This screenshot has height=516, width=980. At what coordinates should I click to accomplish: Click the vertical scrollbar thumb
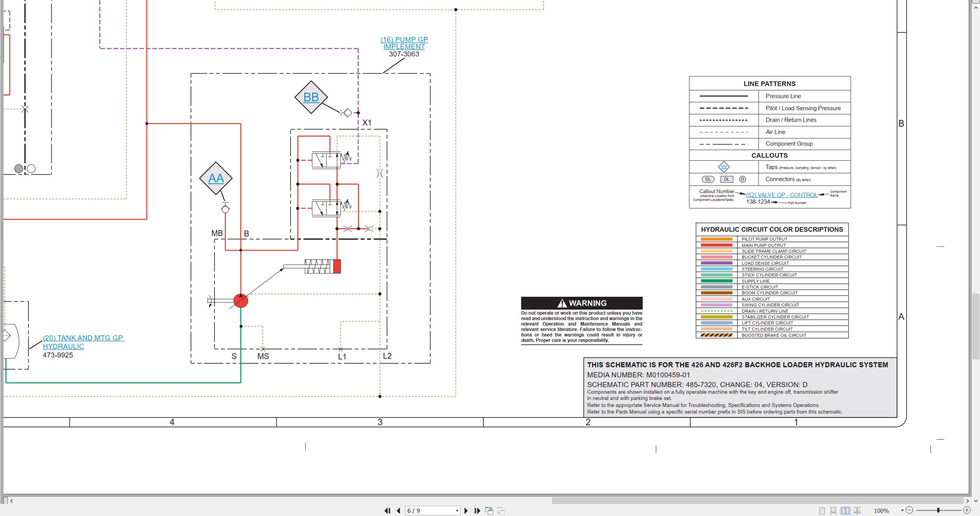point(976,326)
